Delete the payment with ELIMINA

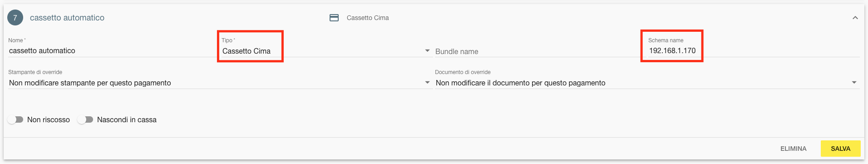[794, 149]
